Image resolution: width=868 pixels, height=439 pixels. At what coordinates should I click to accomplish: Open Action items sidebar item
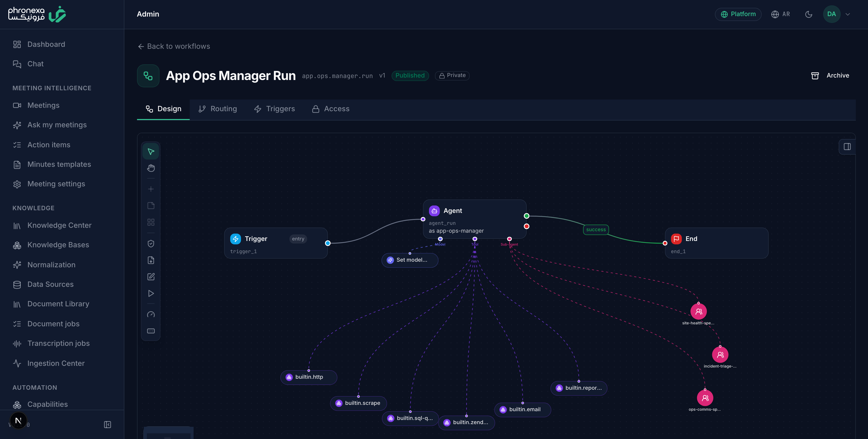tap(62, 145)
